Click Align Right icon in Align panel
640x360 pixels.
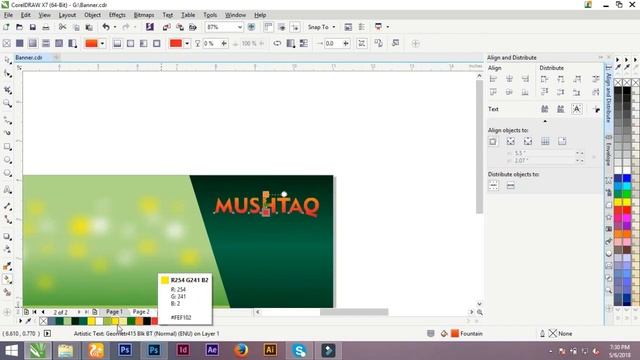pos(525,79)
